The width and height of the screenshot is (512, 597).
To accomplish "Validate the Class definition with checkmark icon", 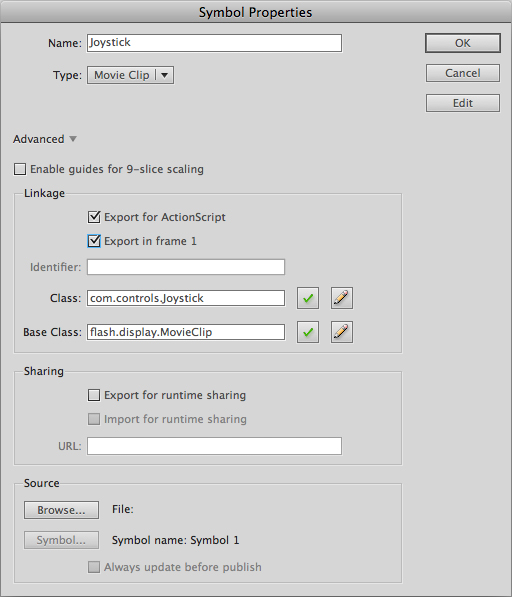I will pyautogui.click(x=308, y=298).
